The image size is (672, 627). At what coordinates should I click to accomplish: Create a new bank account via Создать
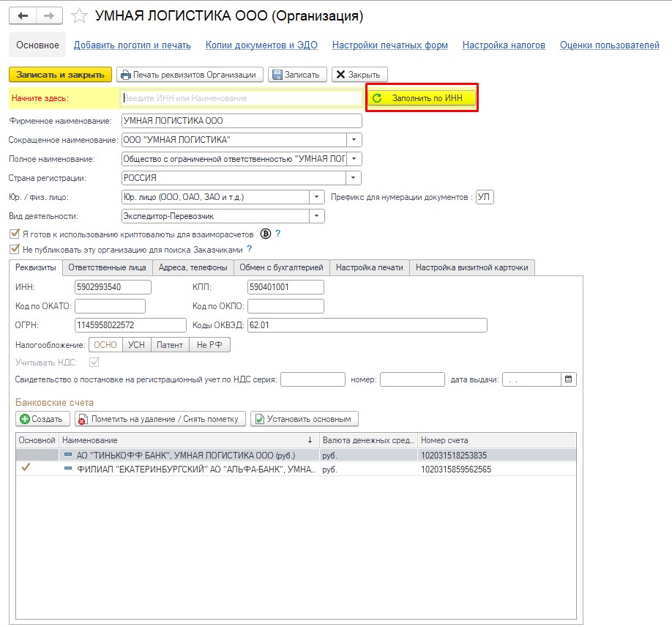click(42, 419)
